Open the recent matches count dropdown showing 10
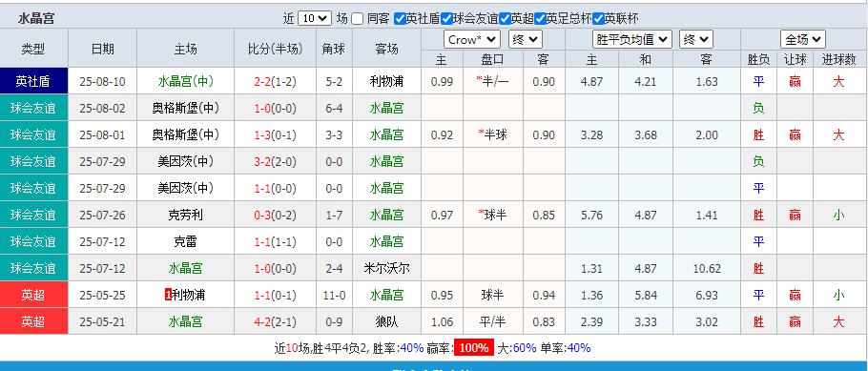The width and height of the screenshot is (868, 371). (x=315, y=18)
